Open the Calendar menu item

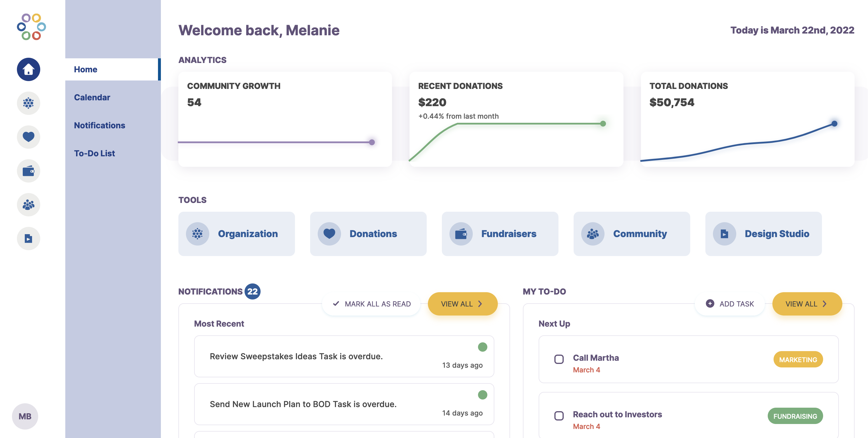click(92, 97)
